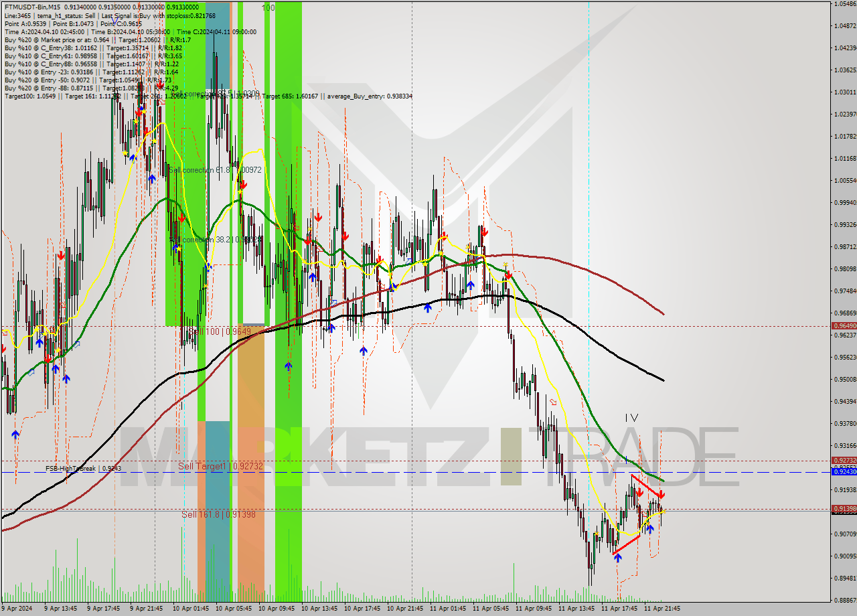Click the '10 Apr 09:45' time axis label
This screenshot has height=616, width=857.
[277, 609]
